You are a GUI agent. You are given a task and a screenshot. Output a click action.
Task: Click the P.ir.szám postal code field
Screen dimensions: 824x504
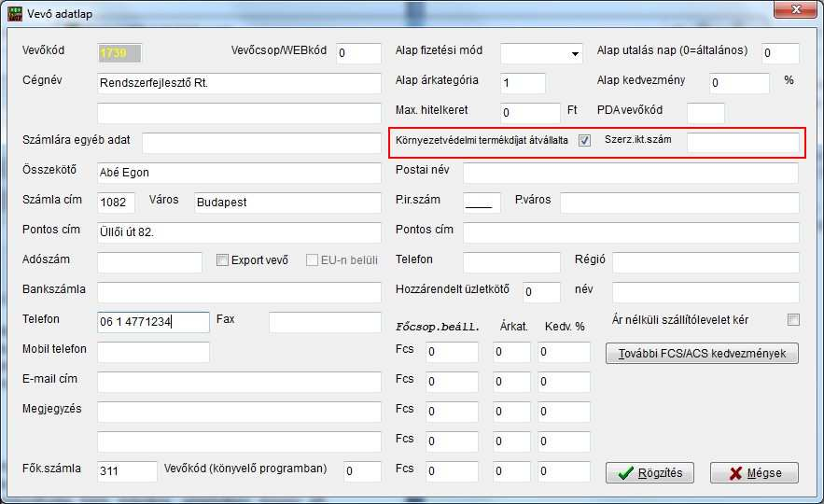[x=482, y=203]
